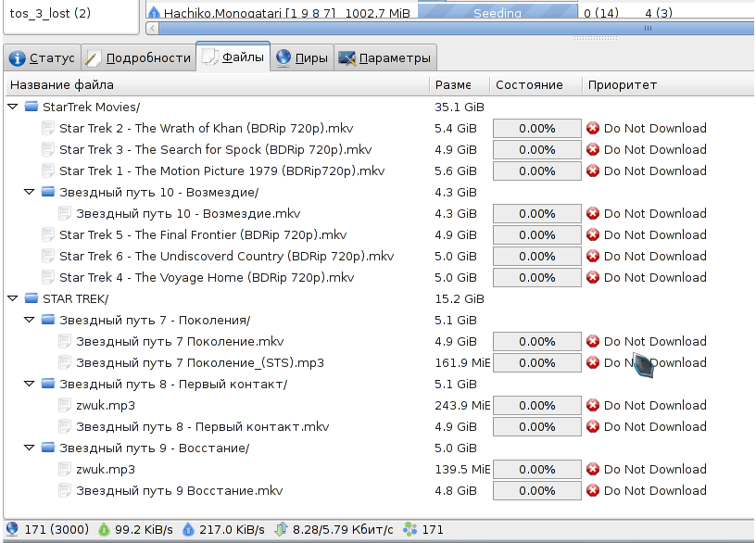Click the Звездный путь 8 - Первый контакт folder icon
Image resolution: width=756 pixels, height=543 pixels.
[x=48, y=384]
